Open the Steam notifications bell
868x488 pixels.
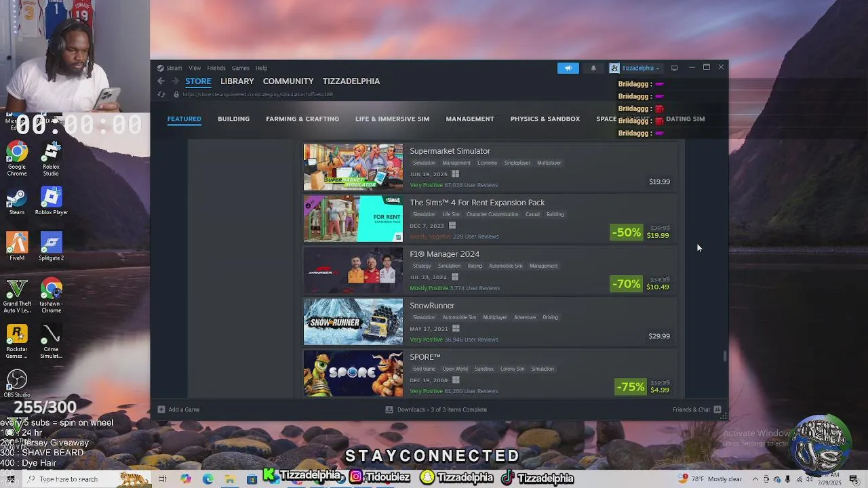tap(593, 68)
